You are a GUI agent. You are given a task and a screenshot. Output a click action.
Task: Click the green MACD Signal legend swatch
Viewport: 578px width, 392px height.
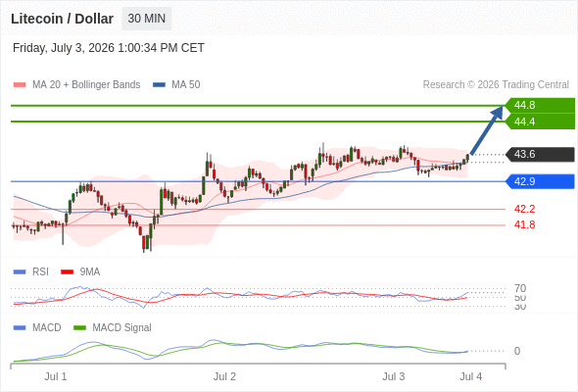(79, 328)
